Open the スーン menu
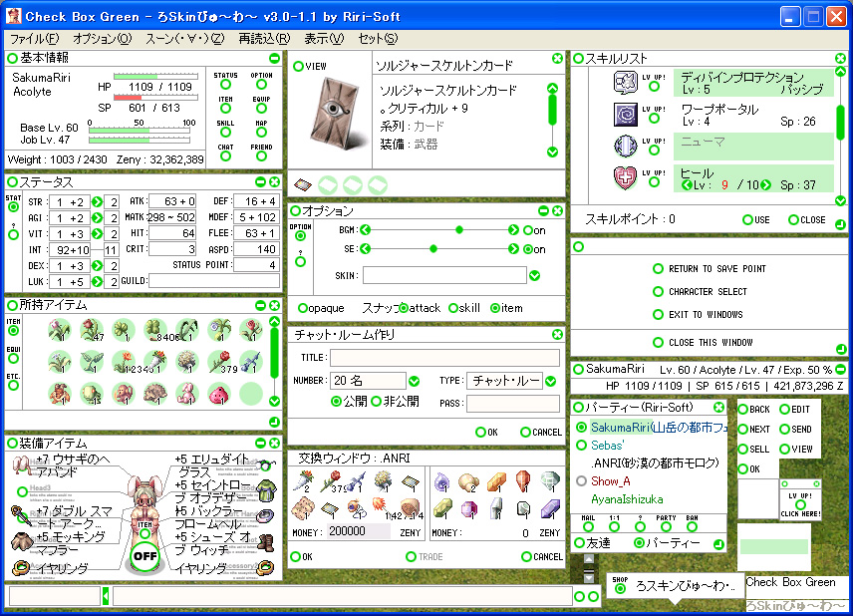This screenshot has width=853, height=616. (x=185, y=39)
